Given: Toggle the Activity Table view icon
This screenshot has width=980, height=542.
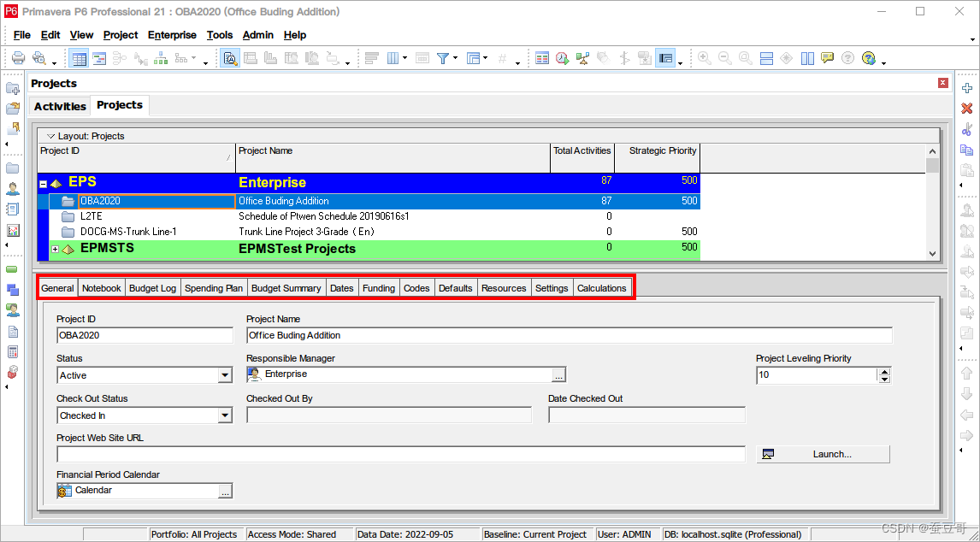Looking at the screenshot, I should 79,59.
